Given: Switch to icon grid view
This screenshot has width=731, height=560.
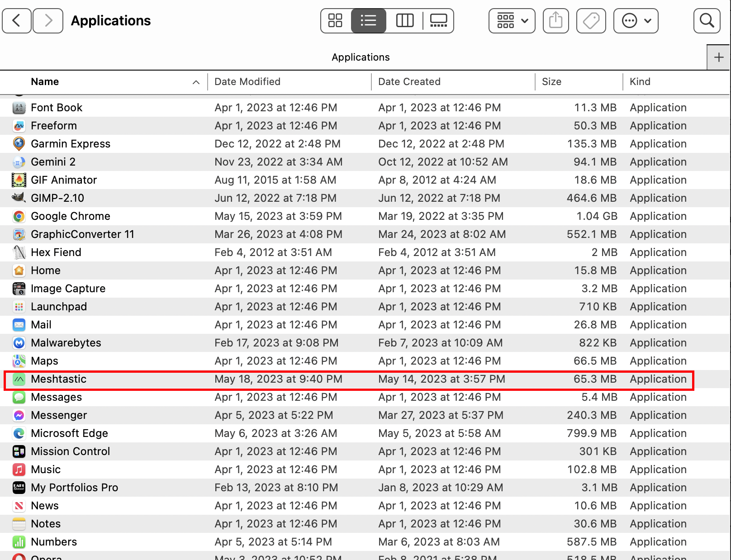Looking at the screenshot, I should pyautogui.click(x=335, y=21).
